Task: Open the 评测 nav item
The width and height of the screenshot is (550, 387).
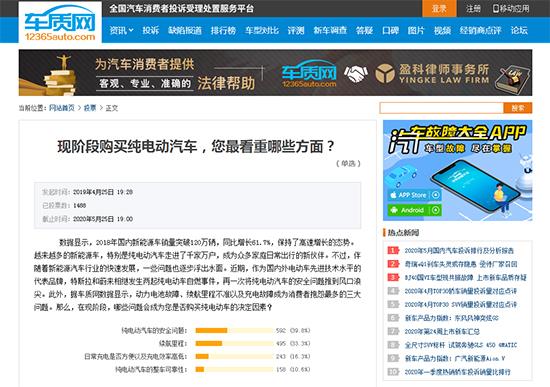Action: [296, 31]
